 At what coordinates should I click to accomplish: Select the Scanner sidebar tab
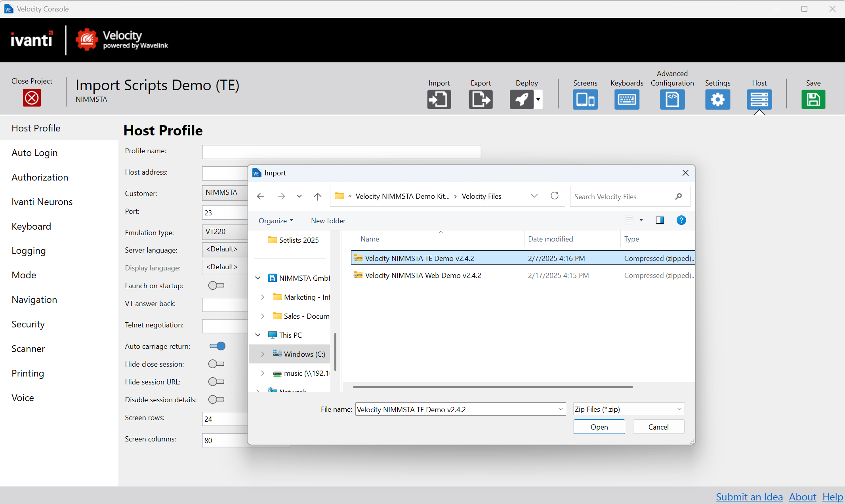pos(59,349)
